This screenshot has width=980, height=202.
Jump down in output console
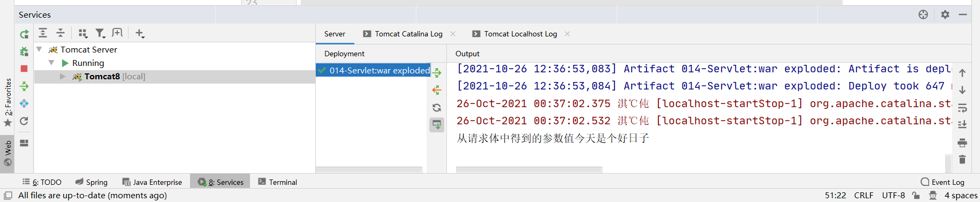(x=962, y=90)
